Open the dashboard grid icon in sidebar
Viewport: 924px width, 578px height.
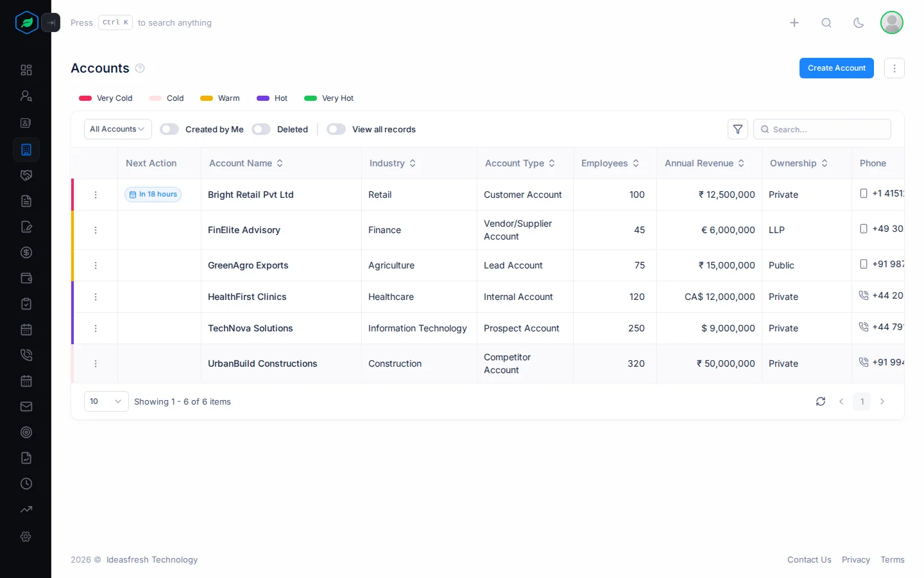[26, 70]
